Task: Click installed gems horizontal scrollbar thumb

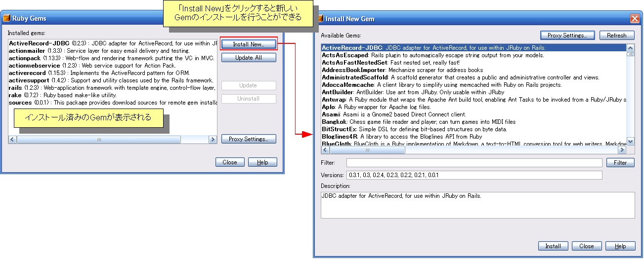Action: click(x=98, y=140)
